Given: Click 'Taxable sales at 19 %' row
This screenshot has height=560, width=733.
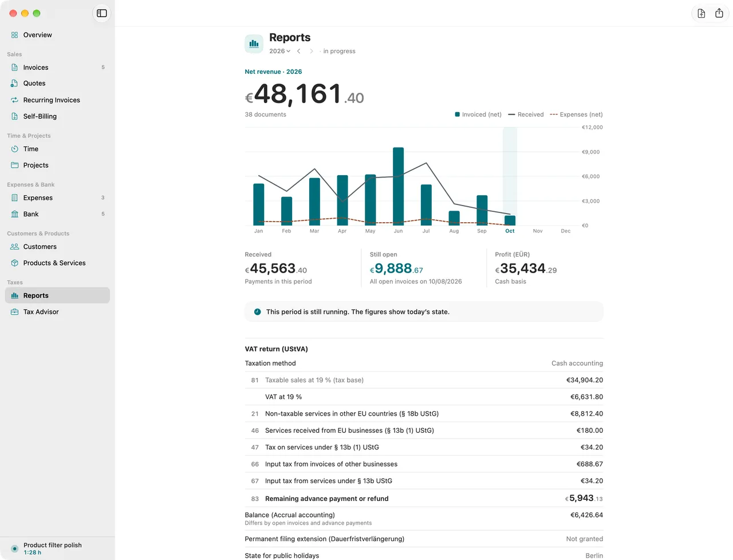Looking at the screenshot, I should 424,380.
